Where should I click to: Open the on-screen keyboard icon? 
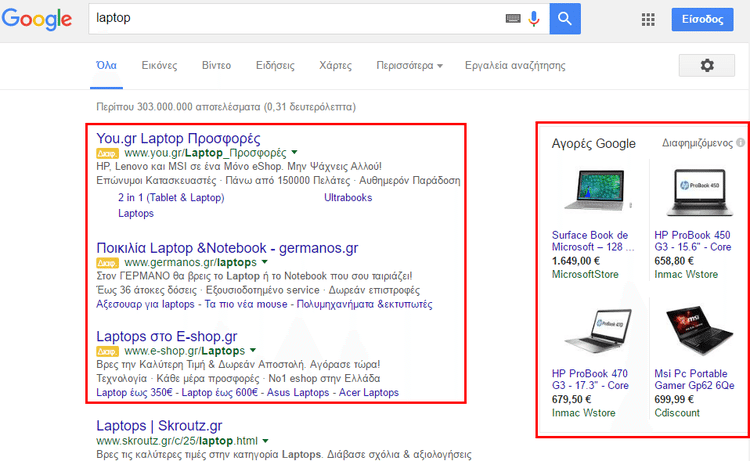pos(513,19)
